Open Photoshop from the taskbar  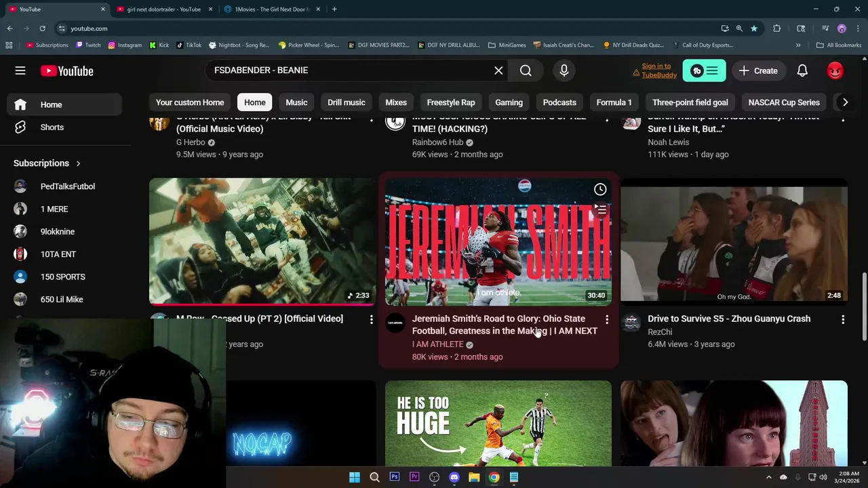[x=394, y=477]
